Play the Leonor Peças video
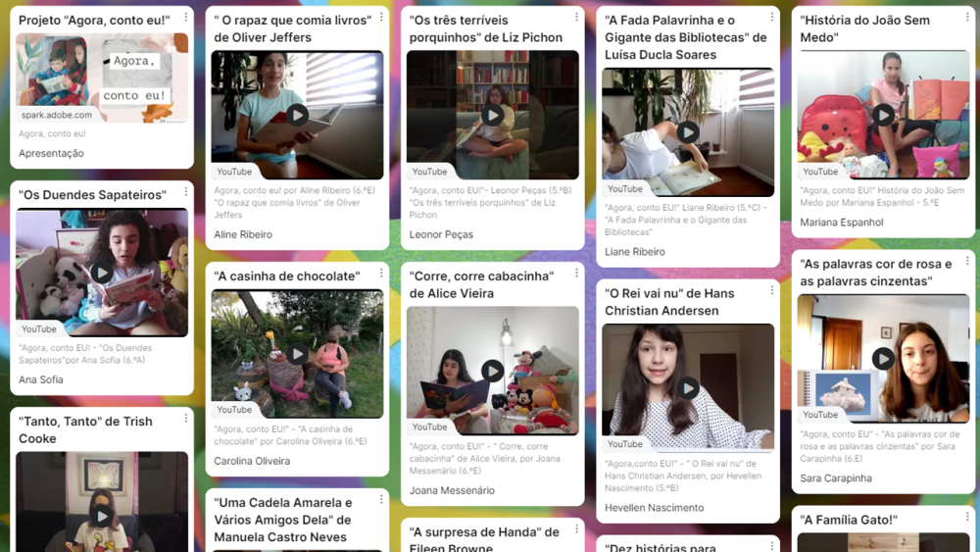Viewport: 980px width, 552px height. [x=493, y=115]
